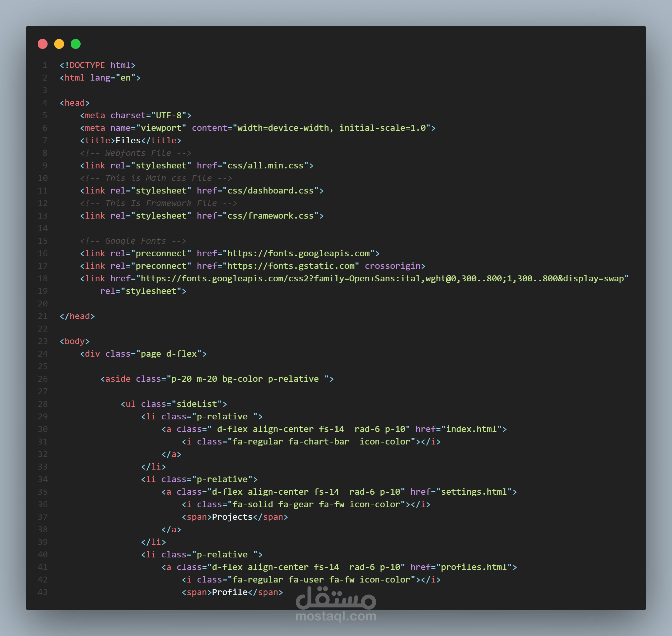
Task: Click the sideList class name
Action: (x=197, y=404)
